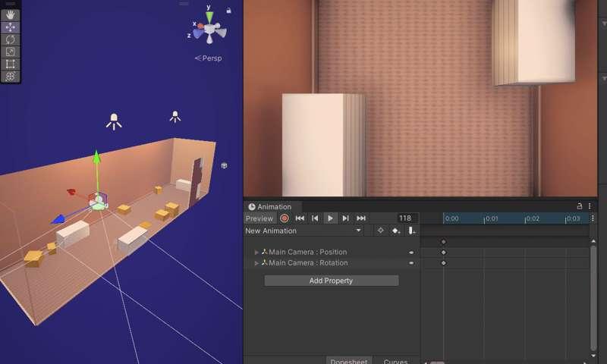The height and width of the screenshot is (364, 607).
Task: Expand Main Camera : Position property
Action: pyautogui.click(x=256, y=253)
